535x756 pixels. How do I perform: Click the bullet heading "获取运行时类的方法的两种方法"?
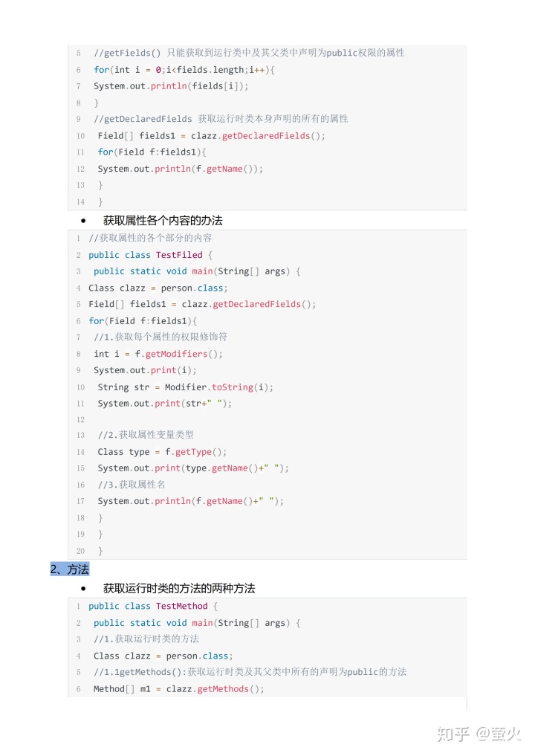(x=179, y=589)
